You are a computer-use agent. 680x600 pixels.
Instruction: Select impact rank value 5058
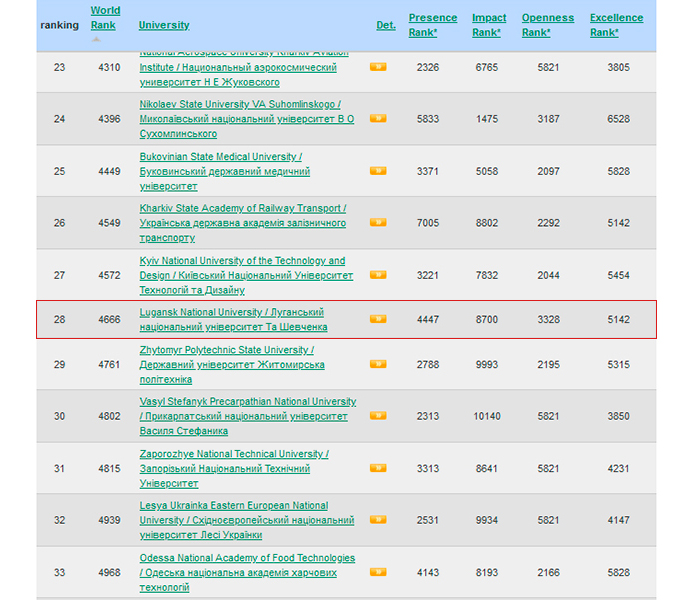tap(487, 171)
